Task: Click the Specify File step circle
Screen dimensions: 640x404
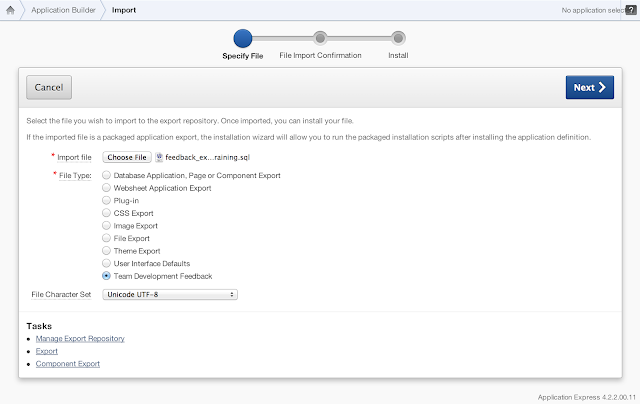Action: tap(242, 38)
